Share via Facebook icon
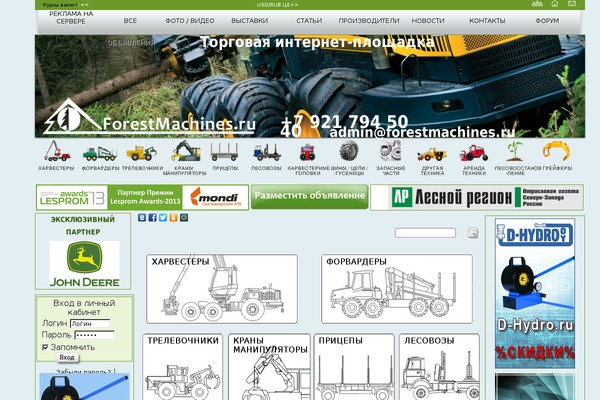The image size is (600, 400). coord(152,217)
